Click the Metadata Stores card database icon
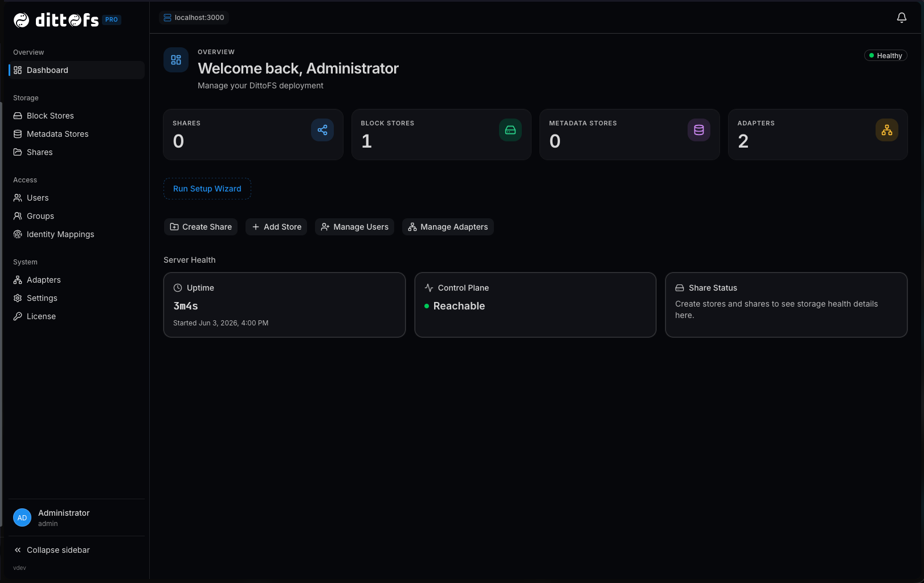The width and height of the screenshot is (924, 583). pos(699,130)
